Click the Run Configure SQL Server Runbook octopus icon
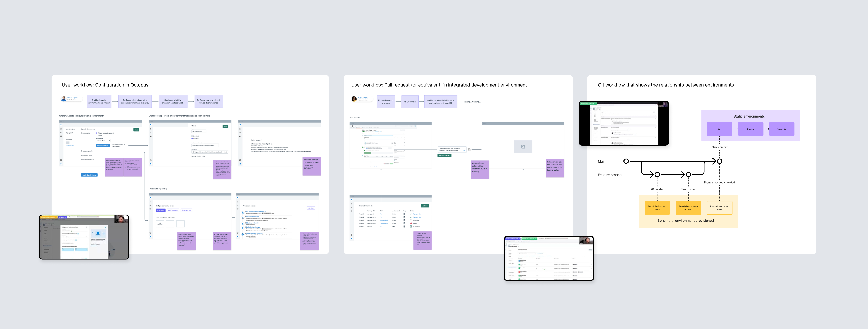 pyautogui.click(x=243, y=213)
